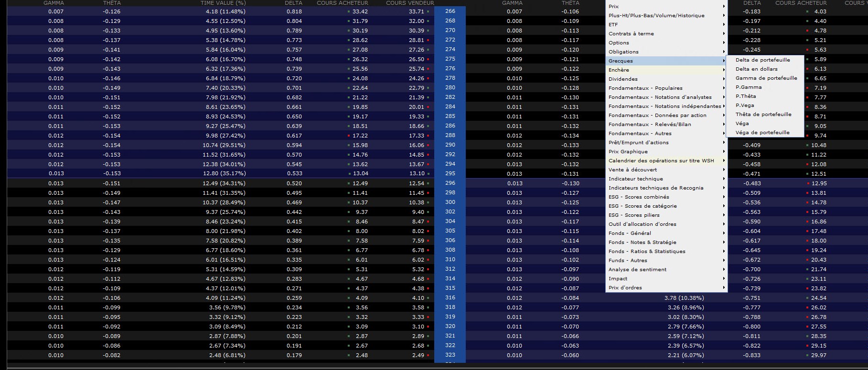Click the 295 strike price cell
868x370 pixels.
[450, 173]
